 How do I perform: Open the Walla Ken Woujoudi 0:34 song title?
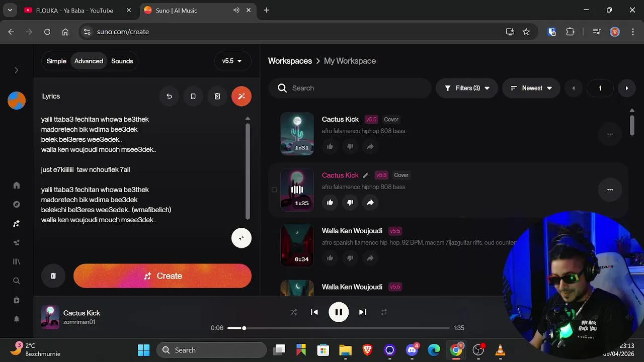[x=352, y=231]
